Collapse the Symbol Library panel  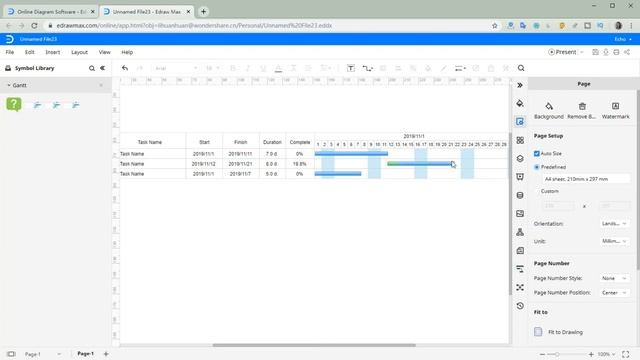pyautogui.click(x=103, y=68)
